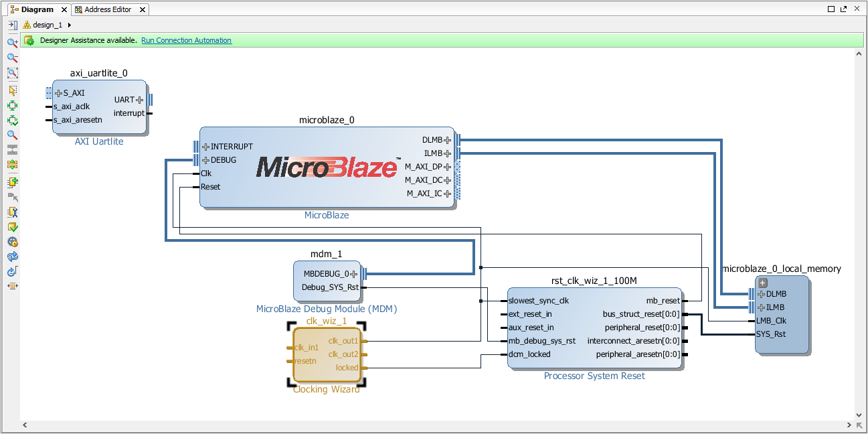Viewport: 868px width, 434px height.
Task: Click the Zoom Out magnifier icon
Action: click(x=12, y=58)
